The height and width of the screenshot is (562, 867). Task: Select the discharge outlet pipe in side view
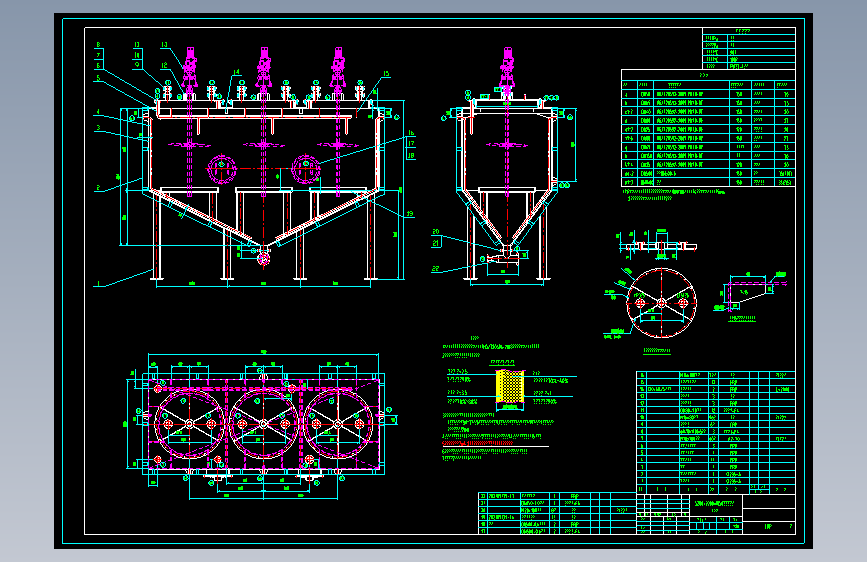[x=504, y=258]
